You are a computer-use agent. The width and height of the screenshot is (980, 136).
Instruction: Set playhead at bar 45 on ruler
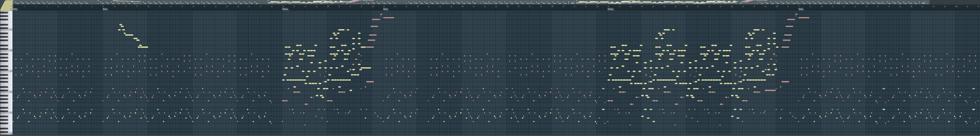pyautogui.click(x=507, y=6)
